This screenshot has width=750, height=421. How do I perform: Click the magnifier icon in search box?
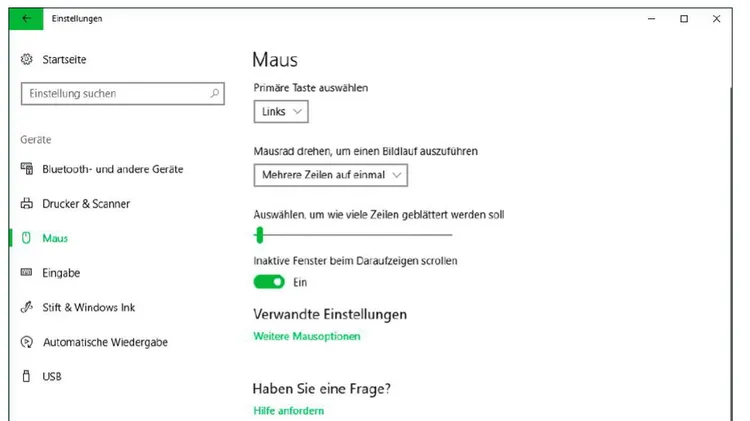pos(215,93)
